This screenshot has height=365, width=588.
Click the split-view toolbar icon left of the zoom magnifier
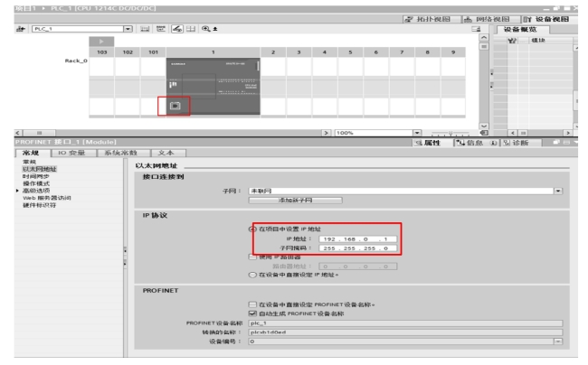(x=191, y=29)
